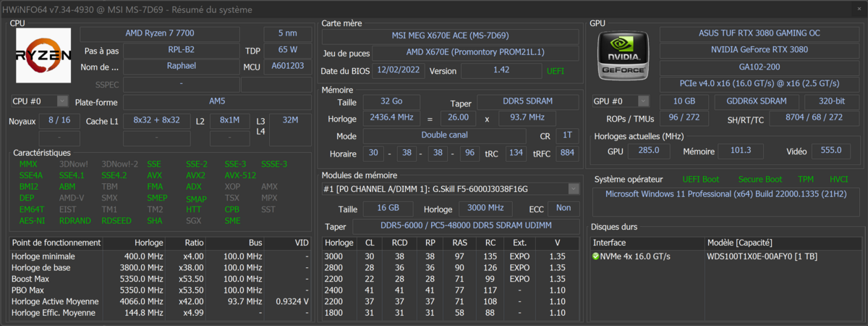
Task: Click the TPM status label
Action: coord(805,180)
